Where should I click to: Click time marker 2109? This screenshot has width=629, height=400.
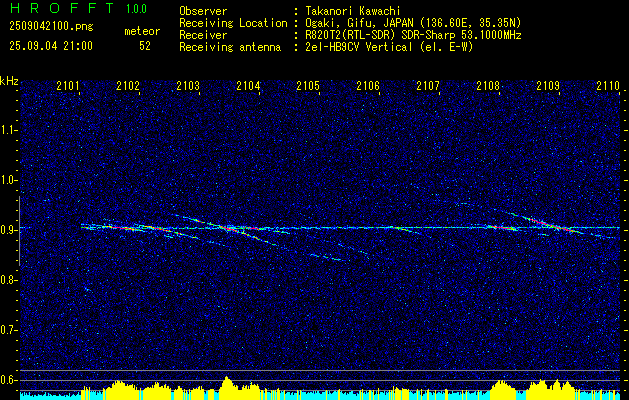point(548,86)
